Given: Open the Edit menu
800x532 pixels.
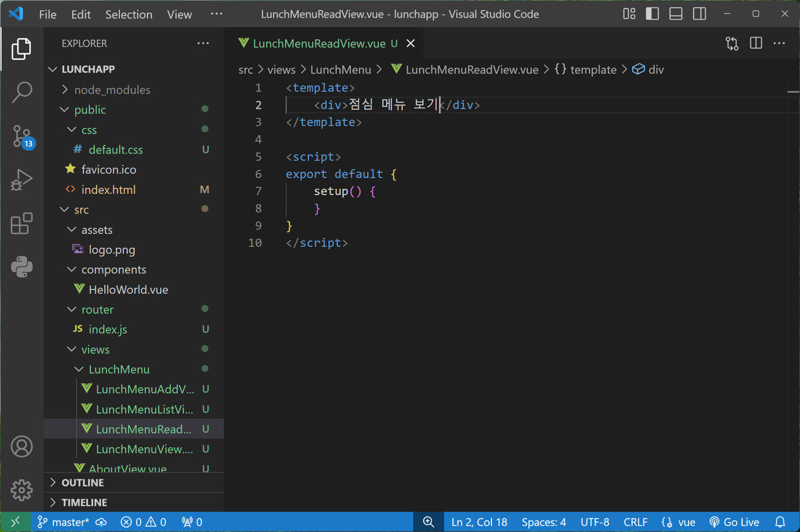Looking at the screenshot, I should 81,14.
